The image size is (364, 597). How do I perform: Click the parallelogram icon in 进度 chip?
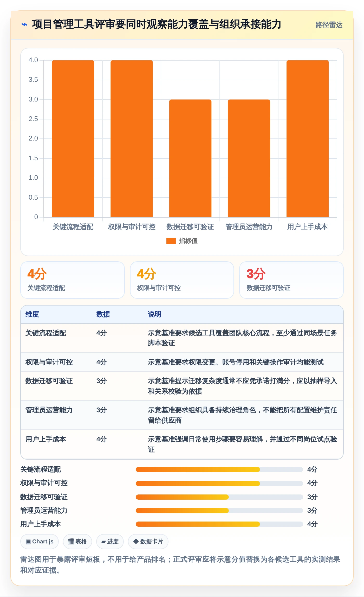[x=103, y=542]
